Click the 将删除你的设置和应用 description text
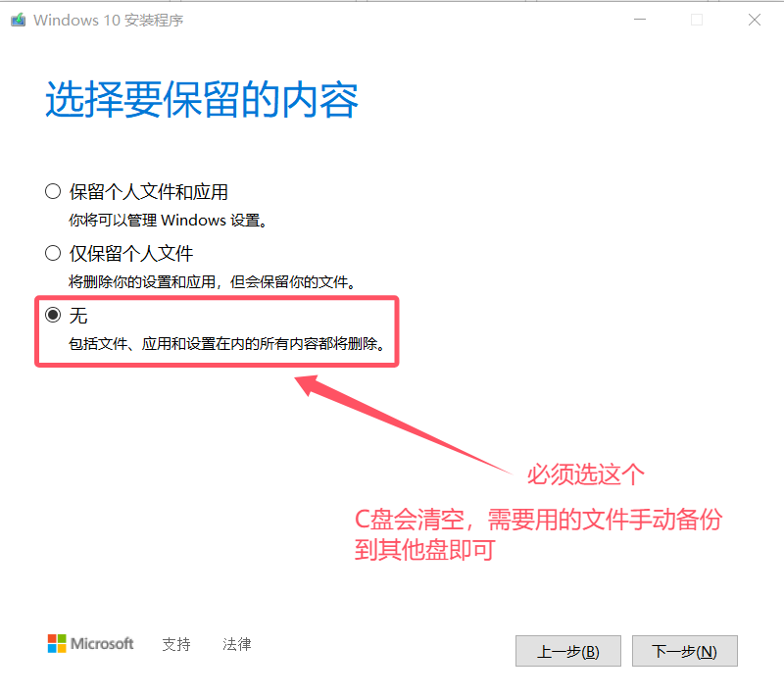The width and height of the screenshot is (784, 697). point(213,282)
